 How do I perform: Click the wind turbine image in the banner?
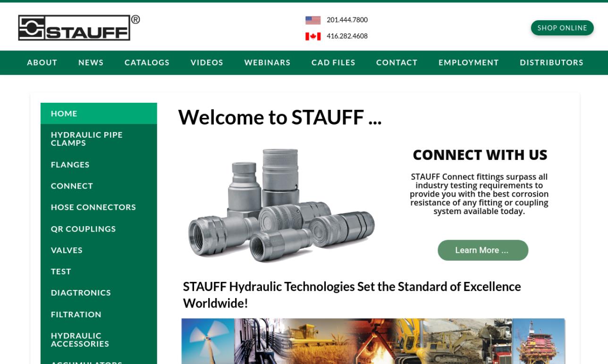pyautogui.click(x=208, y=341)
